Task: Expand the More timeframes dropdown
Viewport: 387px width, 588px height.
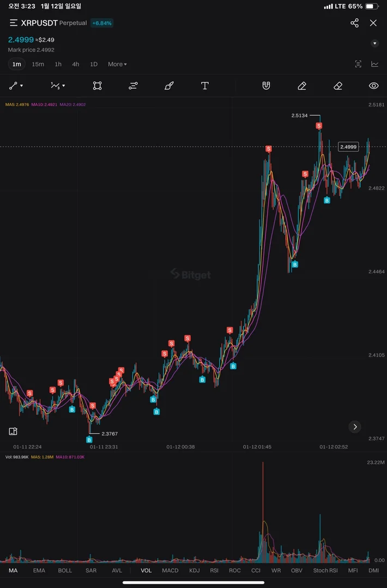Action: 117,64
